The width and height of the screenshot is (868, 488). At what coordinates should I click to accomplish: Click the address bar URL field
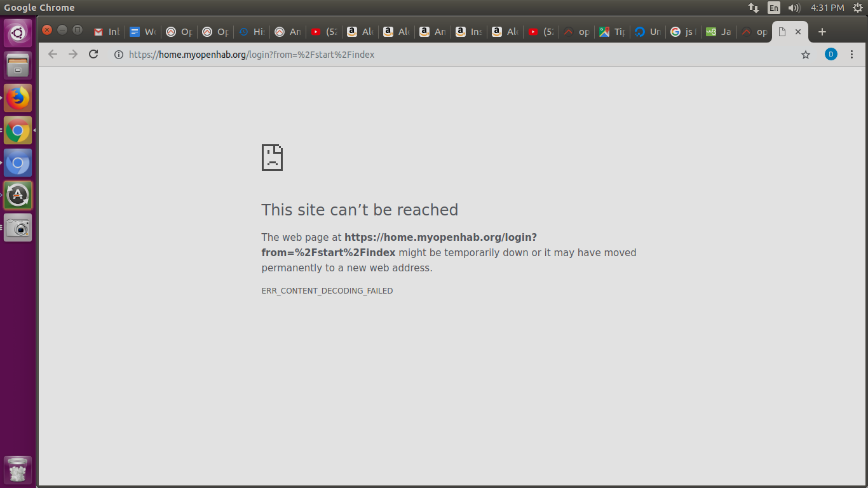click(x=454, y=55)
